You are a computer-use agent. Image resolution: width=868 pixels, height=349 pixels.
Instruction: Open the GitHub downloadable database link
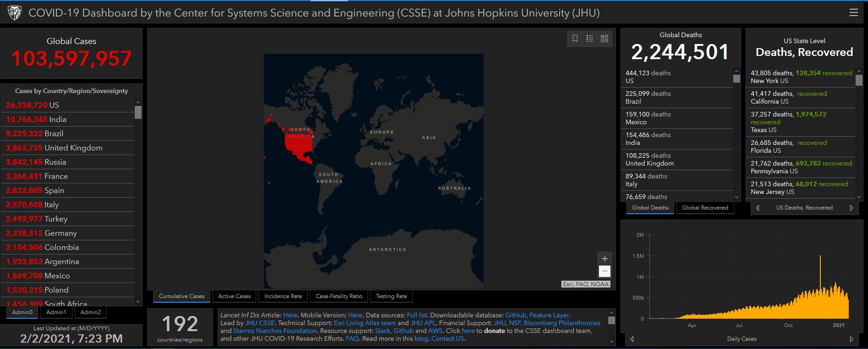pyautogui.click(x=516, y=315)
